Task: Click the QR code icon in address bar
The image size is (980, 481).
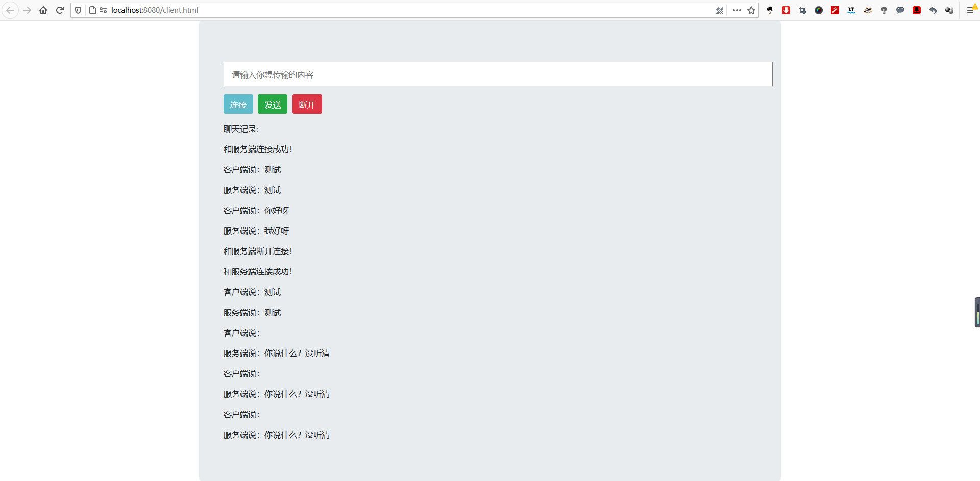Action: (x=719, y=10)
